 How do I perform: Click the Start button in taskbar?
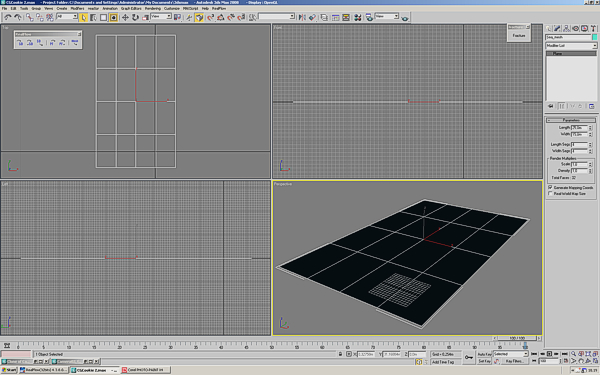(9, 370)
